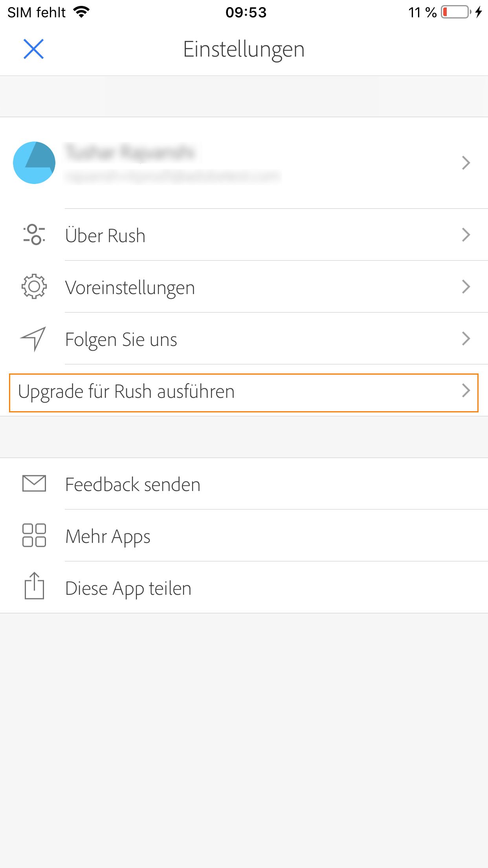
Task: Tap Diese App teilen
Action: [128, 587]
